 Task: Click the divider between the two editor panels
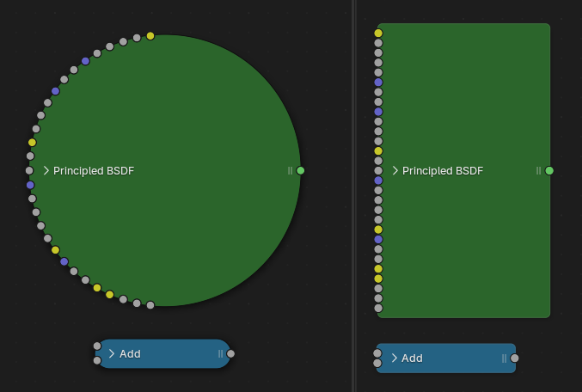click(354, 196)
